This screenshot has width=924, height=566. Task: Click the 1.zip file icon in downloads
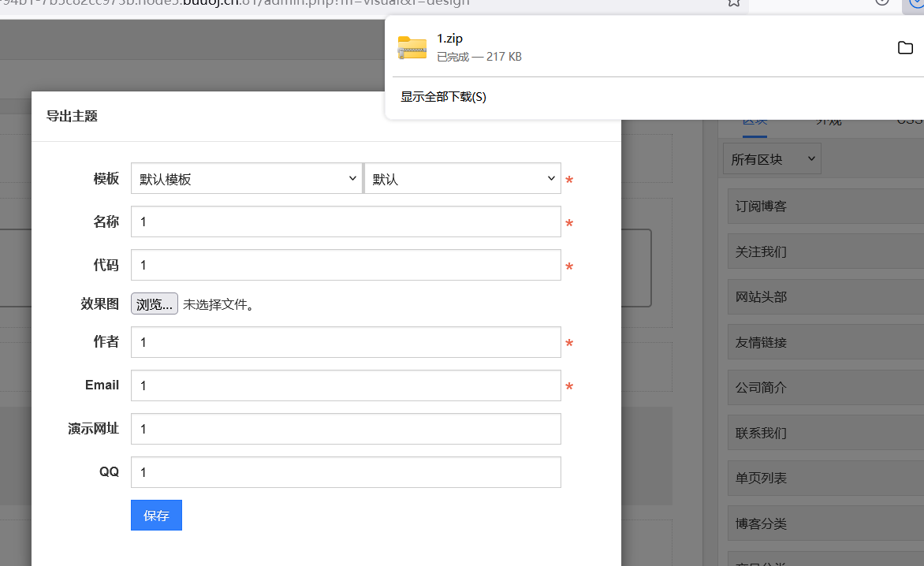pos(412,47)
